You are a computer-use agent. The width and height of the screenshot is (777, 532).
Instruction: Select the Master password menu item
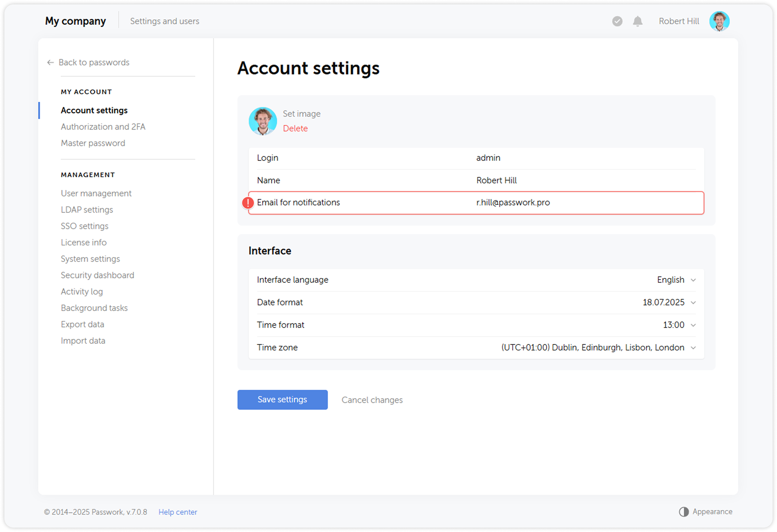pyautogui.click(x=93, y=143)
